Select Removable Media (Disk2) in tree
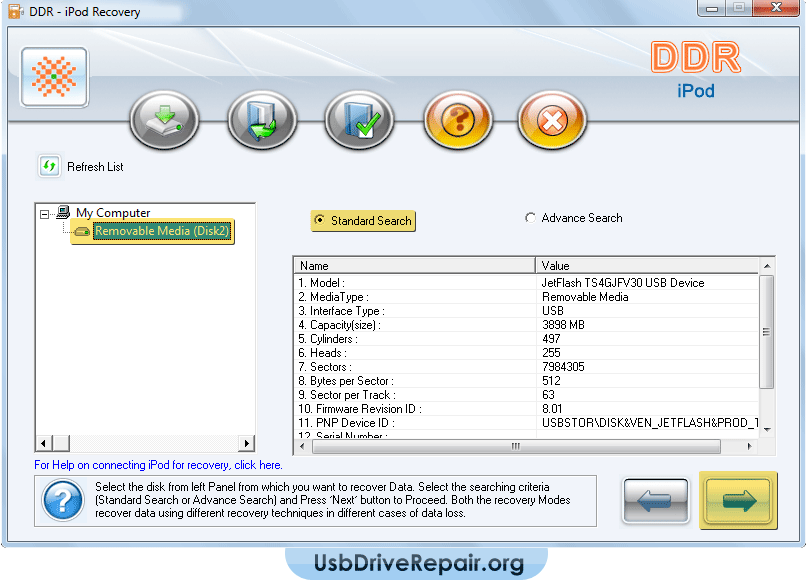 point(162,231)
